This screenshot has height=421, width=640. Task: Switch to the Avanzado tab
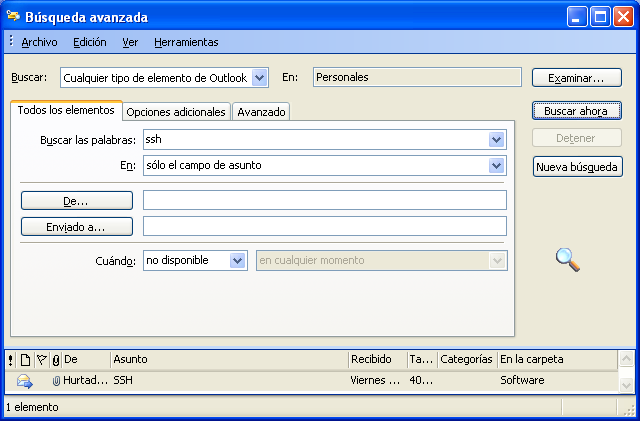[x=261, y=112]
